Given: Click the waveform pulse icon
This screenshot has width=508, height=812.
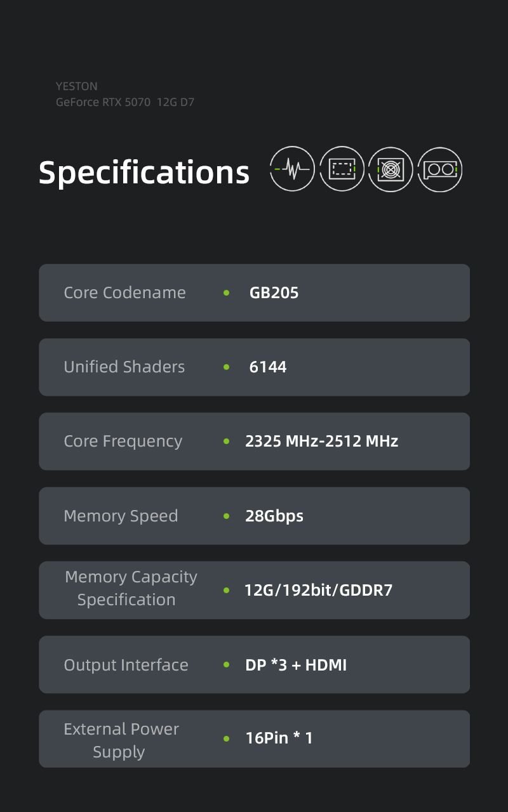Looking at the screenshot, I should (x=292, y=169).
